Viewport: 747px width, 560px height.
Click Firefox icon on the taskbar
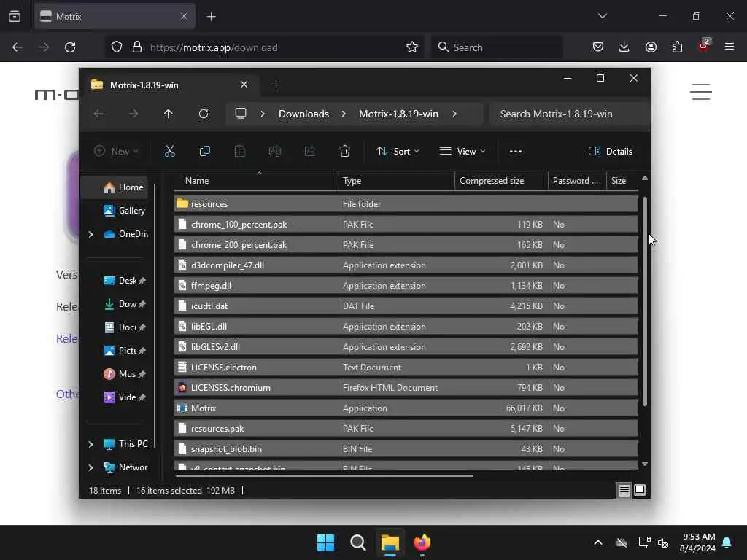422,542
